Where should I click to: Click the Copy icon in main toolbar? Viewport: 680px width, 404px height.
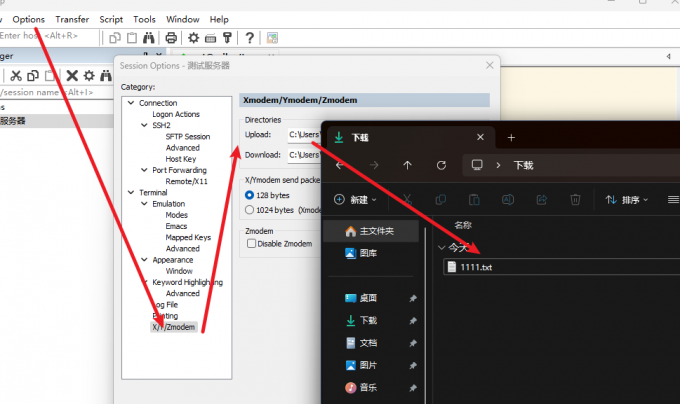[x=115, y=38]
